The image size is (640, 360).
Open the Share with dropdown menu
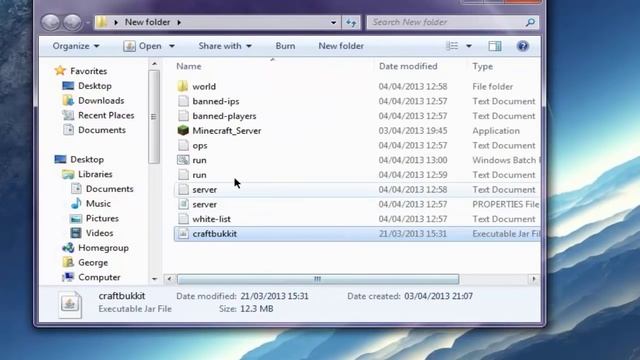(225, 46)
